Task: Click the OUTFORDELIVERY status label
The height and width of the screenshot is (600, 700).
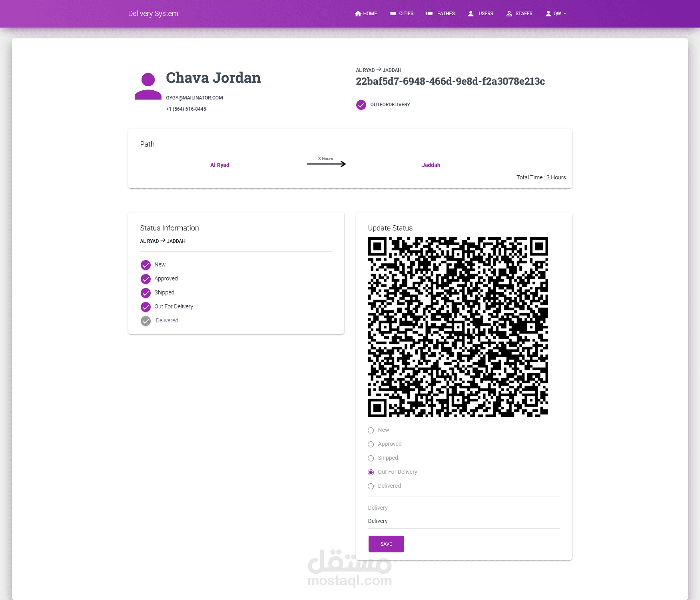Action: coord(390,105)
